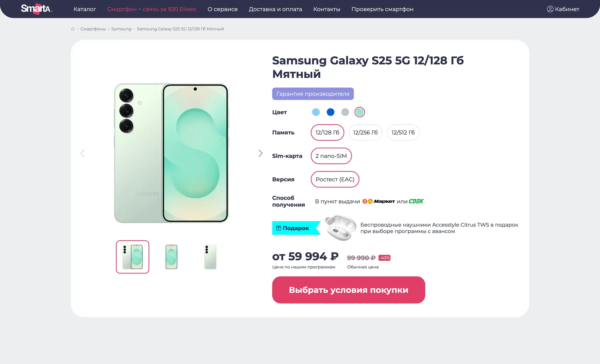Image resolution: width=600 pixels, height=364 pixels.
Task: Select the back-view phone thumbnail
Action: click(x=210, y=257)
